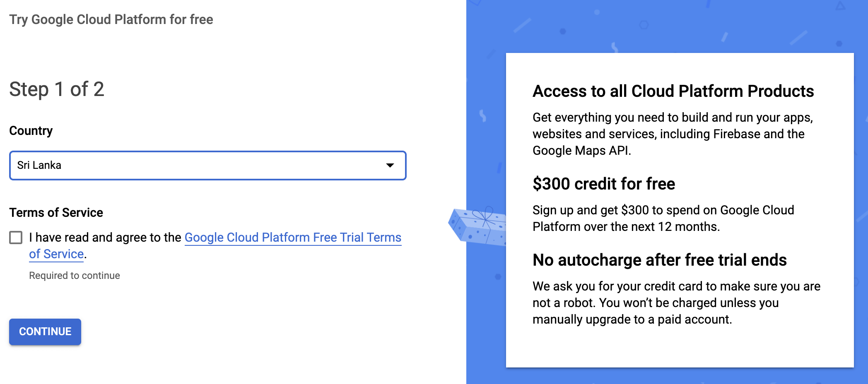Click the "Country" field label
Screen dimensions: 868x384
point(31,131)
